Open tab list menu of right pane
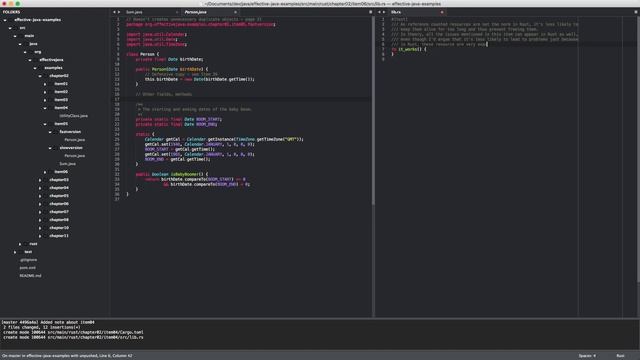Viewport: 640px width, 360px height. pyautogui.click(x=636, y=12)
